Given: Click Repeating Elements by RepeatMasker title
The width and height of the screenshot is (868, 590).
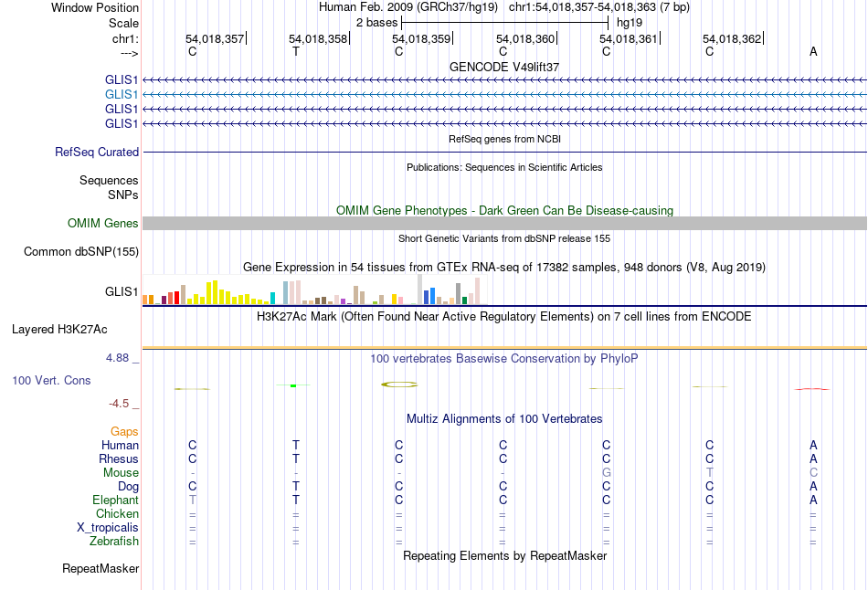Looking at the screenshot, I should pos(504,555).
